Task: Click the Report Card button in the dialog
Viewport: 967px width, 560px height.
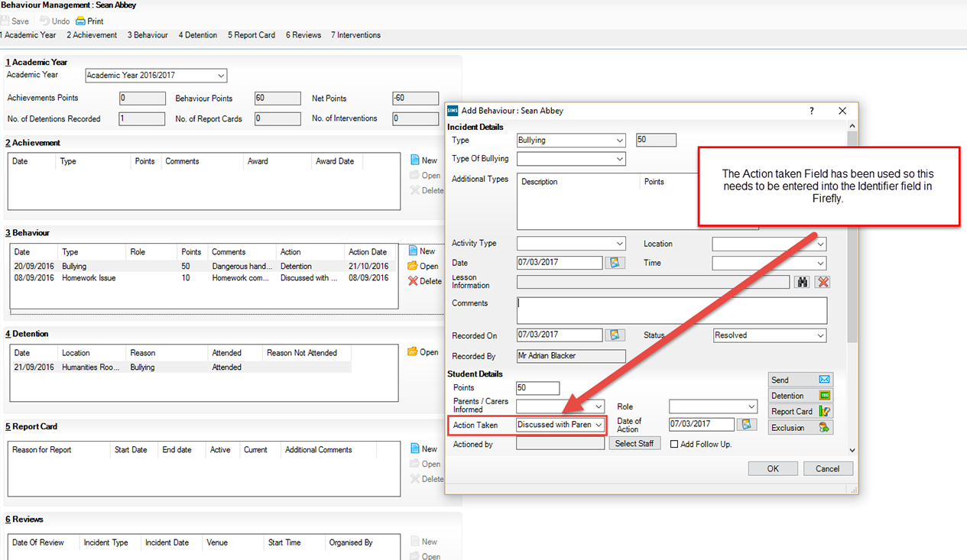Action: [800, 412]
